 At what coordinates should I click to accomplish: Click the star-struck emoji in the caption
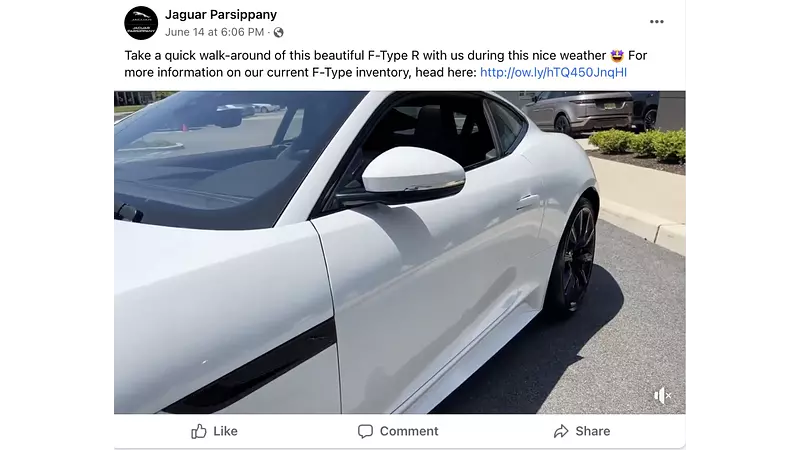(617, 56)
